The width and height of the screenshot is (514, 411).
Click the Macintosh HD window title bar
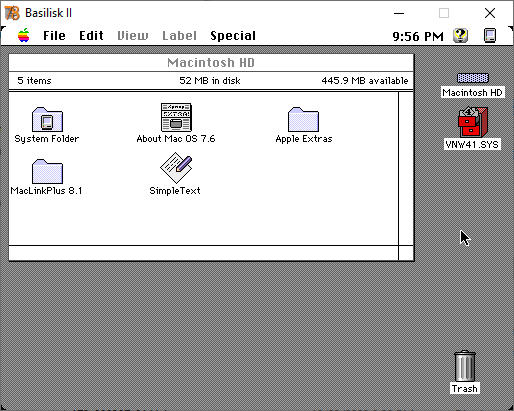pyautogui.click(x=211, y=62)
